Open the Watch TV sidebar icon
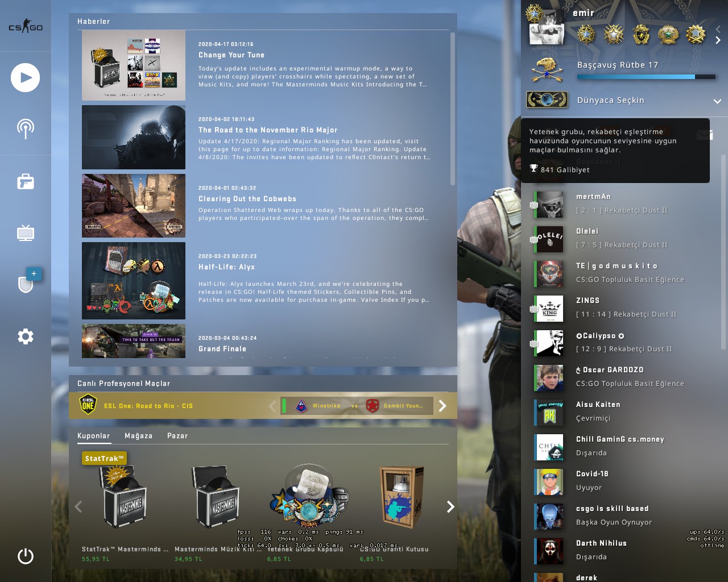 [x=26, y=232]
